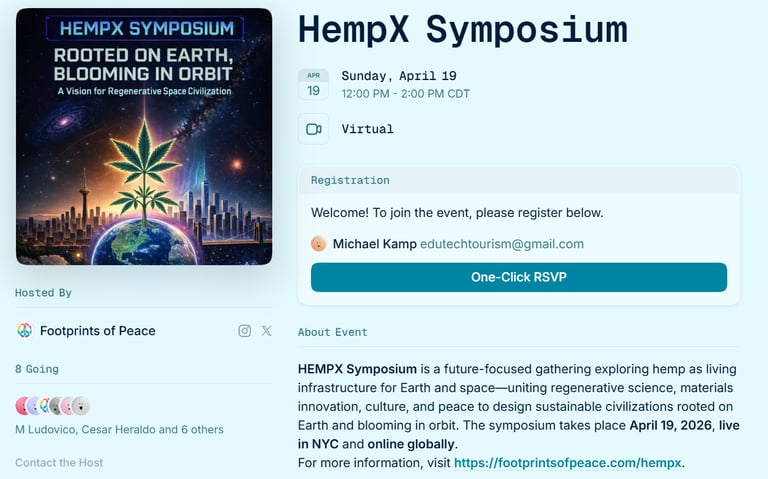The image size is (768, 479).
Task: View attendee list via 'M Ludovico, Cesar Heraldo' text
Action: click(x=119, y=430)
